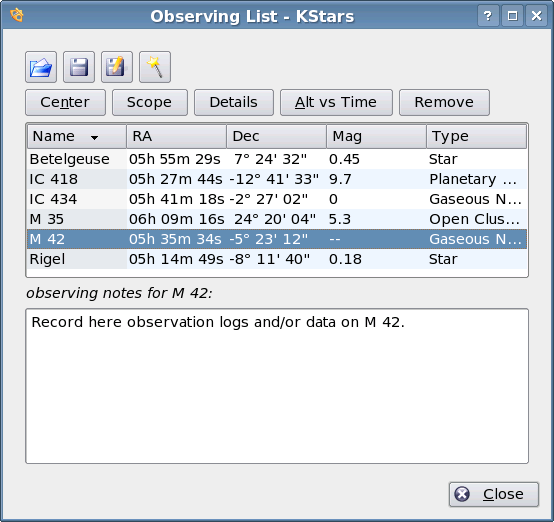Screen dimensions: 554x522
Task: Close the Observing List dialog
Action: [x=494, y=494]
